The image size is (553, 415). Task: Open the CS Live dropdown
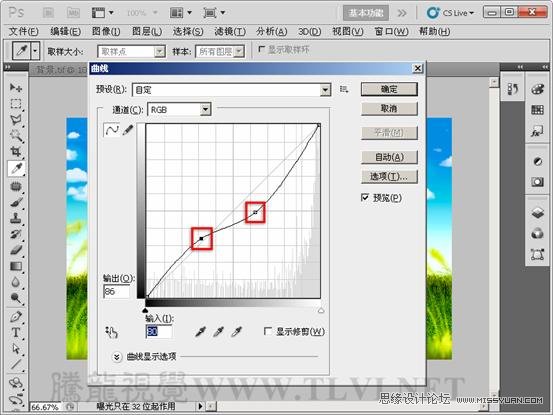click(450, 13)
